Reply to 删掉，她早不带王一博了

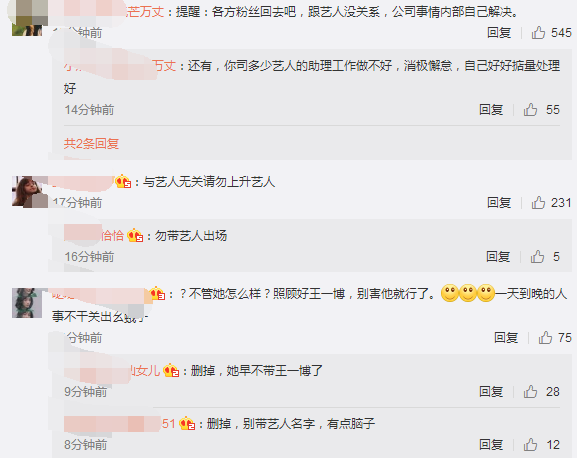click(491, 392)
